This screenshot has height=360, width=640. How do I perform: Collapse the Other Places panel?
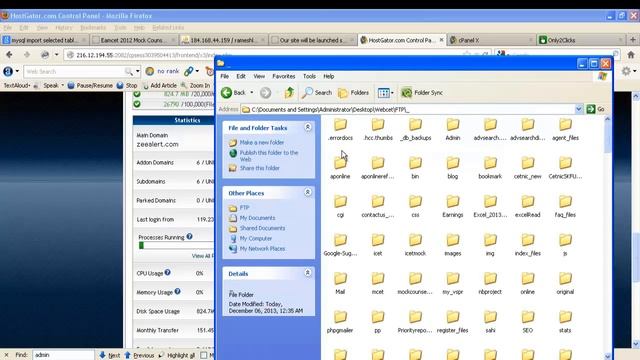(x=308, y=192)
